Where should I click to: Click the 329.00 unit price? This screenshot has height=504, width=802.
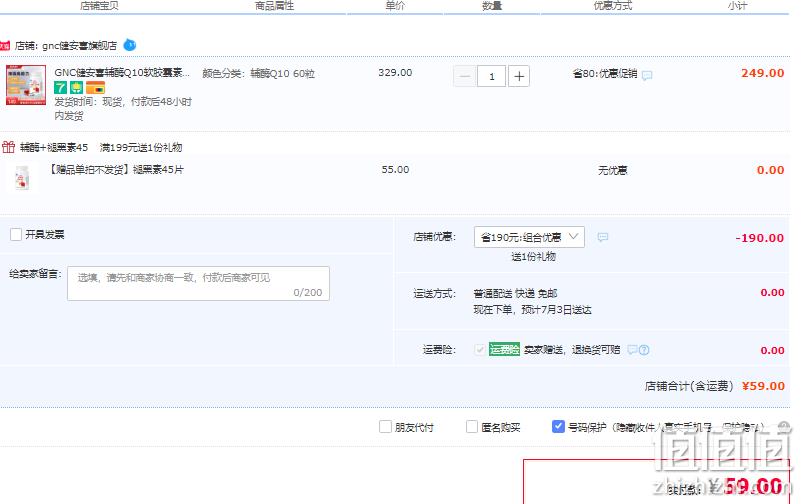[395, 73]
